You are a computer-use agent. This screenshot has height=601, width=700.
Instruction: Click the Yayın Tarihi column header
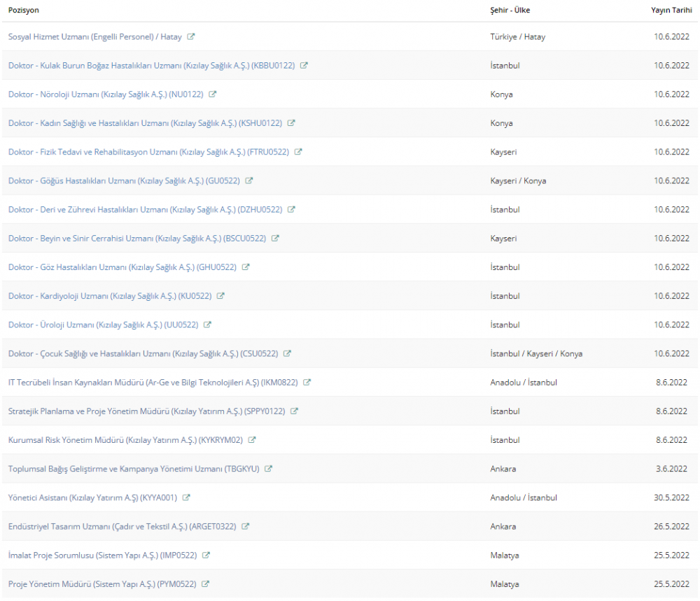click(671, 10)
